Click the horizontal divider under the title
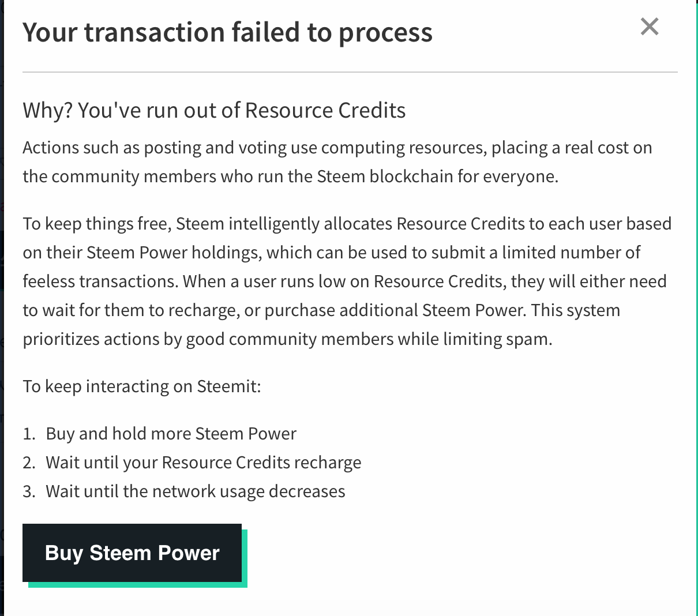Viewport: 698px width, 616px height. 350,72
